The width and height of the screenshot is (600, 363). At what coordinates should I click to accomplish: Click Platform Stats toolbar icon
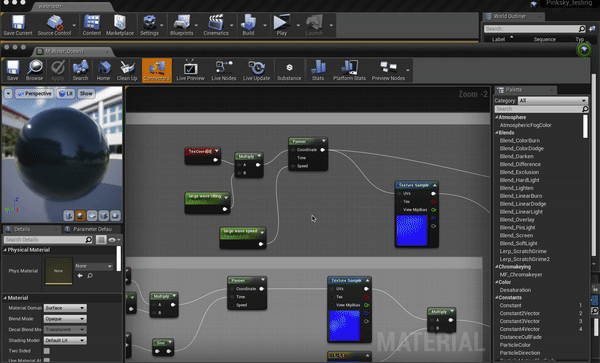[x=349, y=70]
